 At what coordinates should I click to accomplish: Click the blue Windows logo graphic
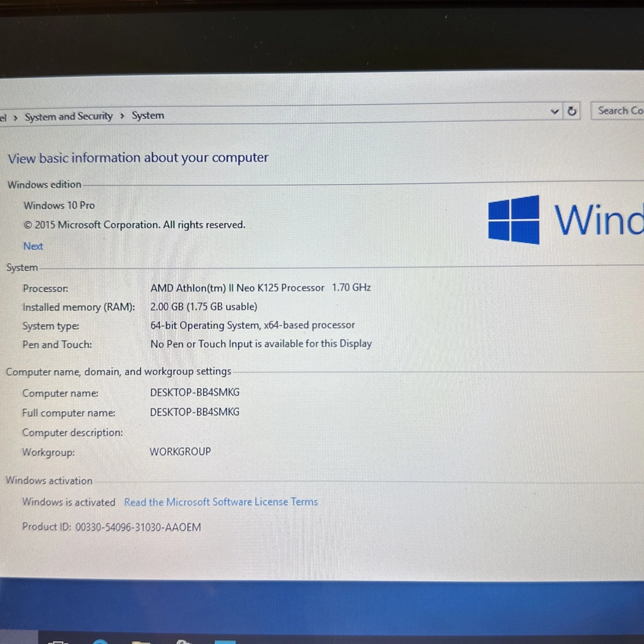coord(514,220)
